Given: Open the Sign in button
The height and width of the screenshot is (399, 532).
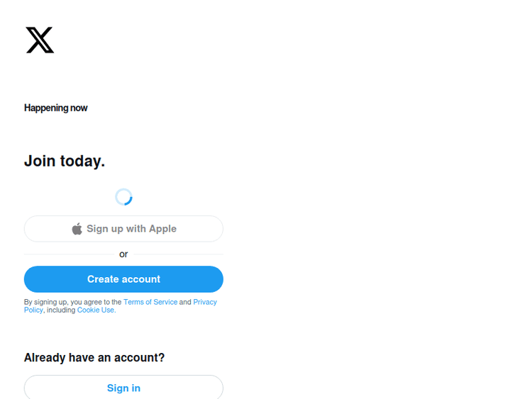Looking at the screenshot, I should point(123,388).
